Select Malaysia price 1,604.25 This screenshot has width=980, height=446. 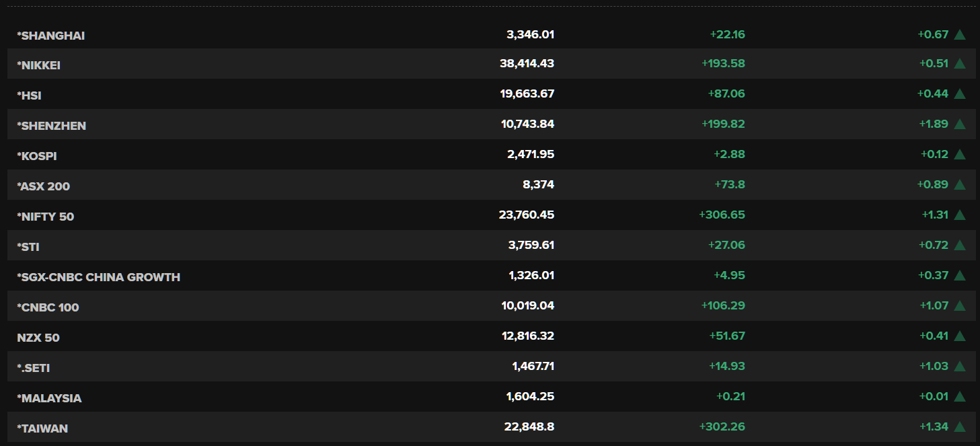[531, 396]
